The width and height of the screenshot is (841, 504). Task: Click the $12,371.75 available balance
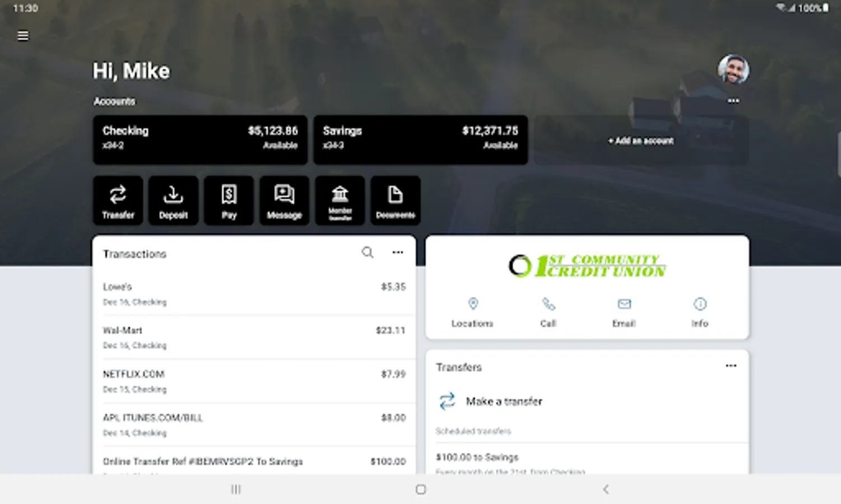click(490, 130)
